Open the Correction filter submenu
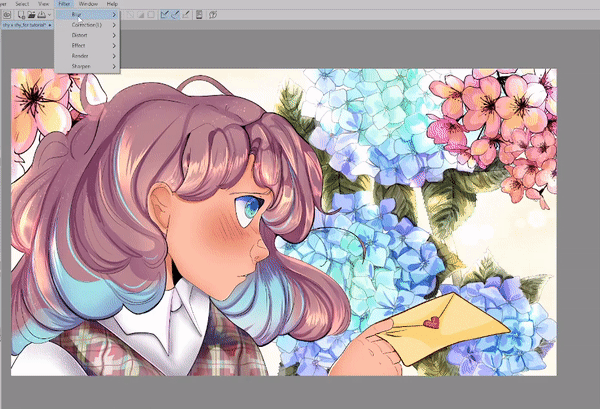This screenshot has width=600, height=409. click(x=87, y=25)
